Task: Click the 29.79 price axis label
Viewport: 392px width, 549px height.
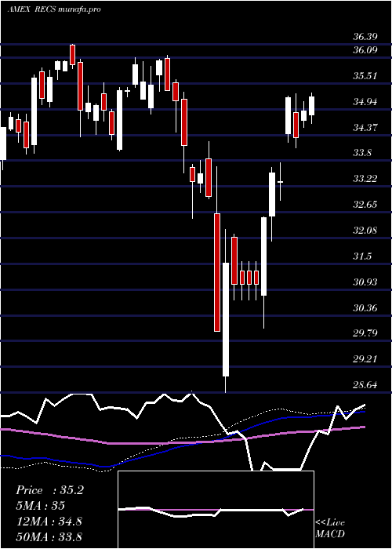Action: click(x=365, y=333)
